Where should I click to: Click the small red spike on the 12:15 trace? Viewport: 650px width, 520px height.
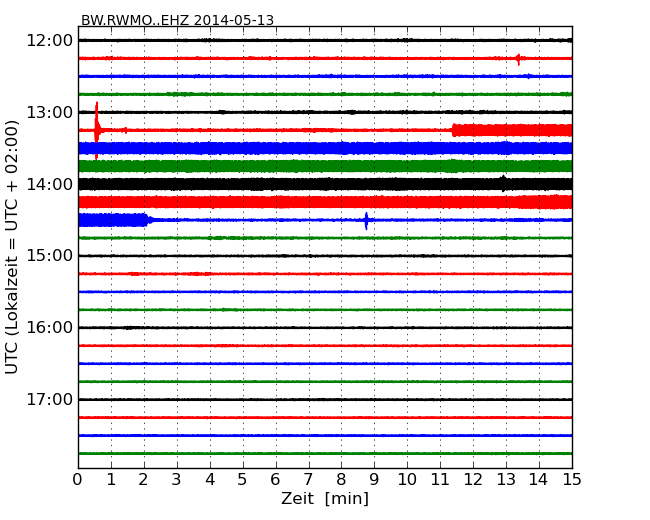click(x=518, y=59)
